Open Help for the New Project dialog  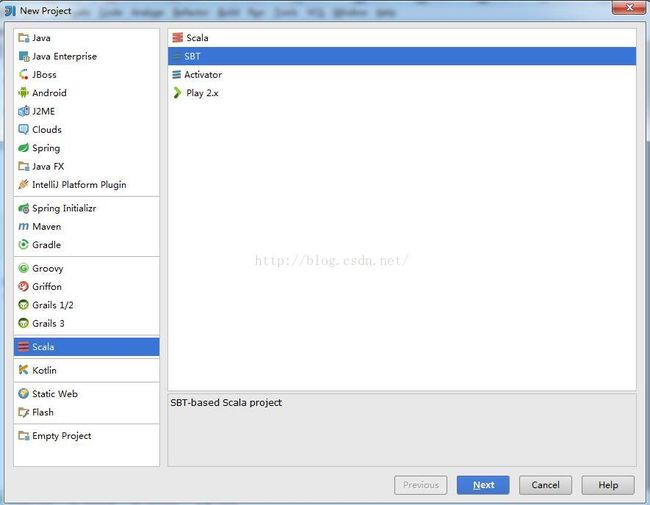point(608,485)
